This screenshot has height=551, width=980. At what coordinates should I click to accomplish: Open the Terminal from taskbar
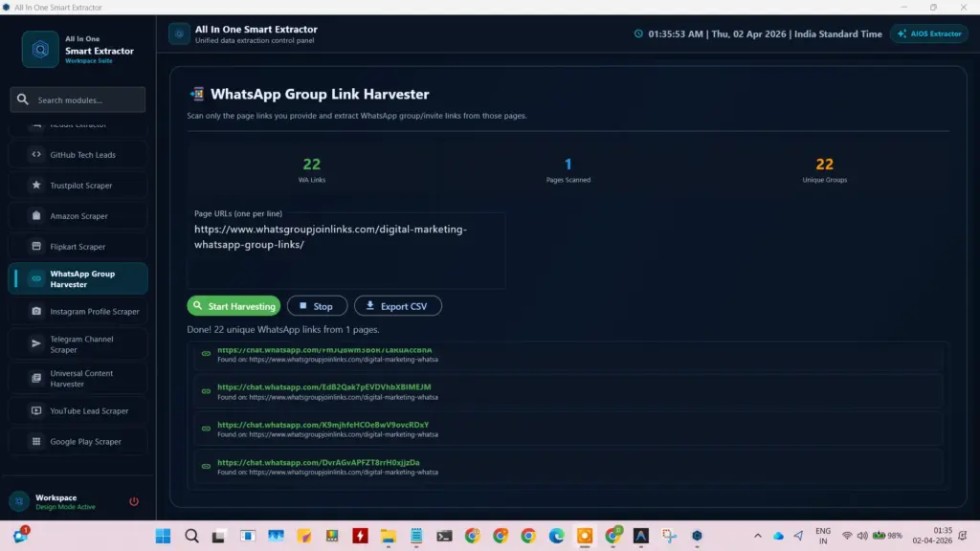(444, 536)
